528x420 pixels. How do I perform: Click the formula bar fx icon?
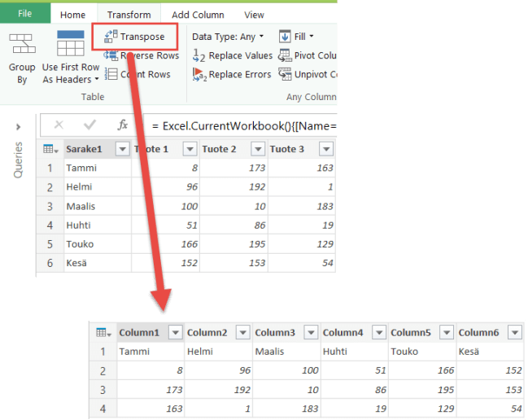123,125
